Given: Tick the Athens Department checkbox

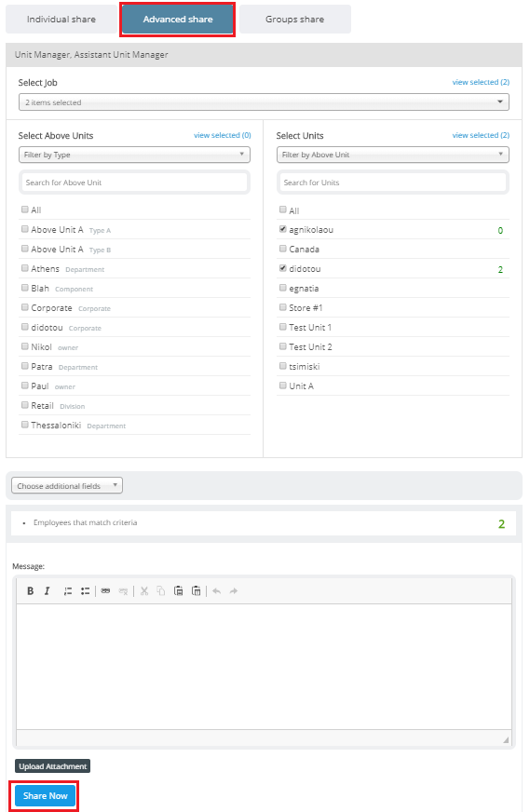Looking at the screenshot, I should pyautogui.click(x=25, y=268).
